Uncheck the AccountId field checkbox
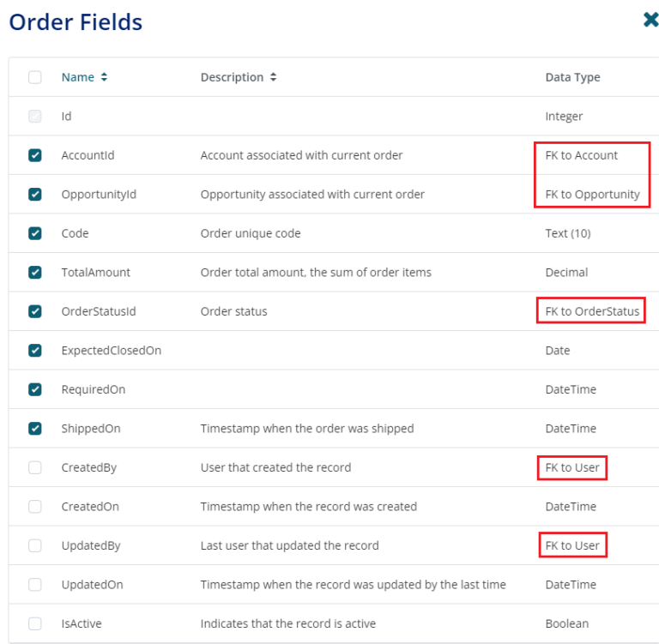The height and width of the screenshot is (644, 659). pyautogui.click(x=35, y=155)
